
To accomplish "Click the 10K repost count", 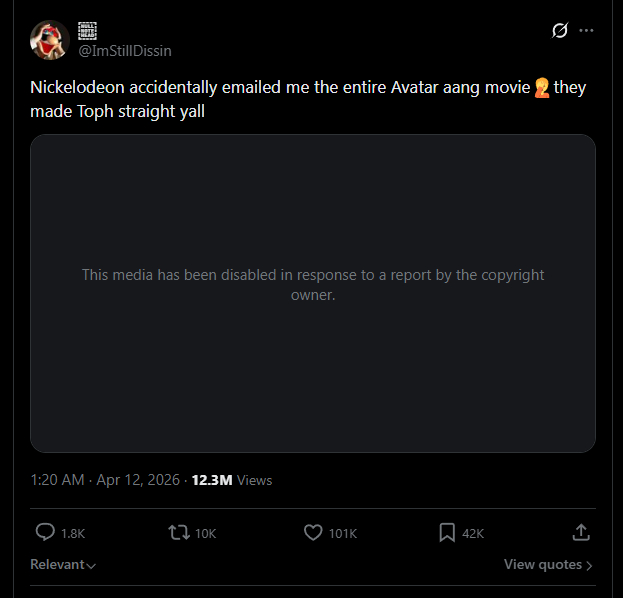I will pos(205,534).
